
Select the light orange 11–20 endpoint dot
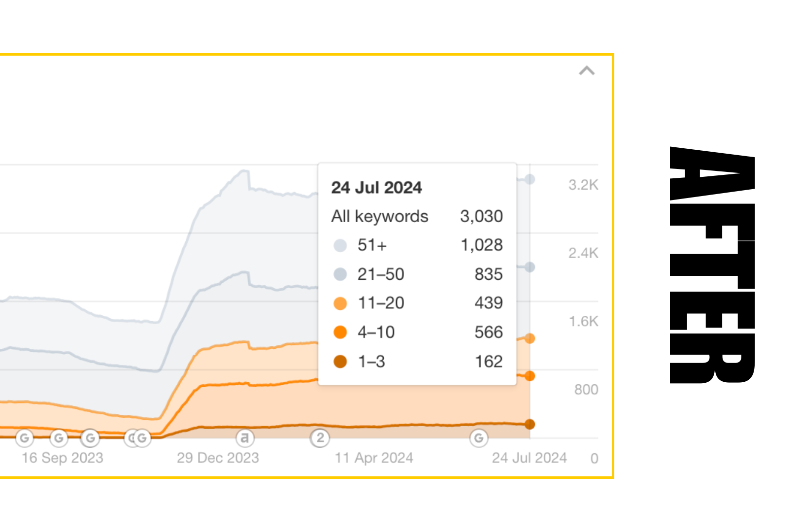point(530,338)
